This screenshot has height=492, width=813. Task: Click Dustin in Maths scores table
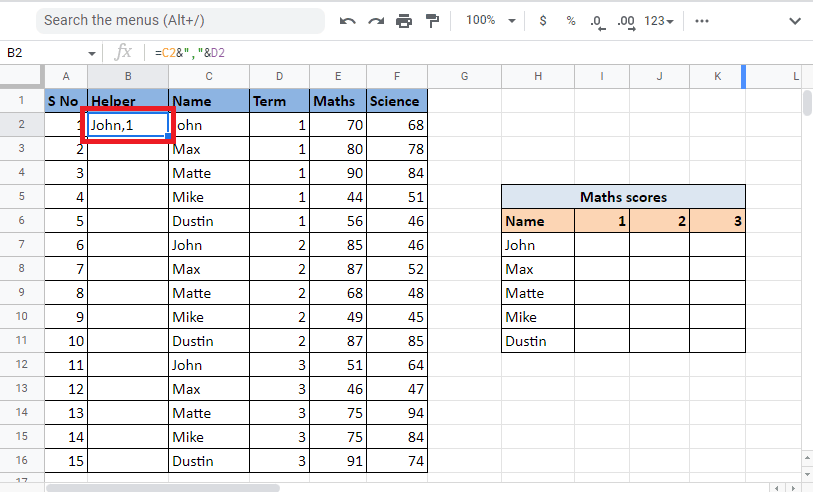click(x=538, y=341)
